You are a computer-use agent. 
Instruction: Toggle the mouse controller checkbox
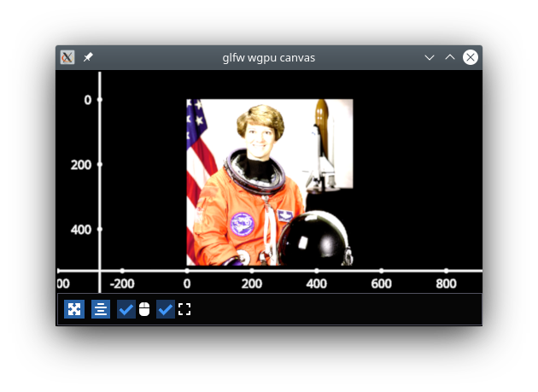tap(126, 309)
